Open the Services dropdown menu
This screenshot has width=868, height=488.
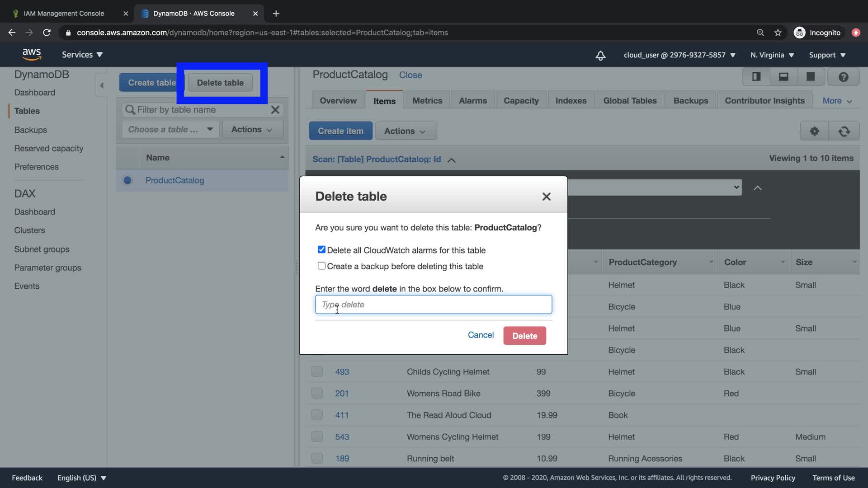(82, 55)
